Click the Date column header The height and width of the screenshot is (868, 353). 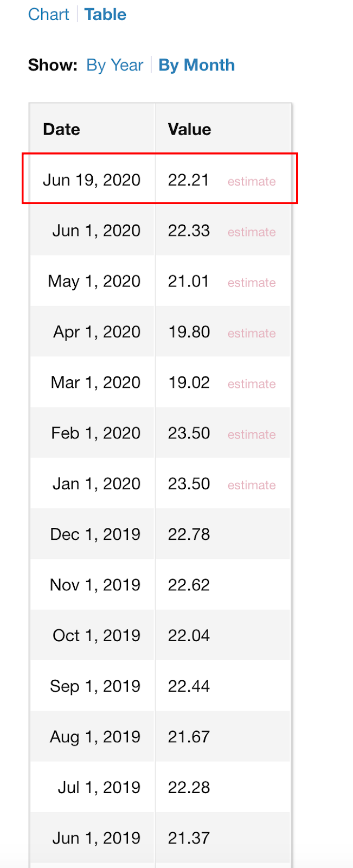point(61,129)
